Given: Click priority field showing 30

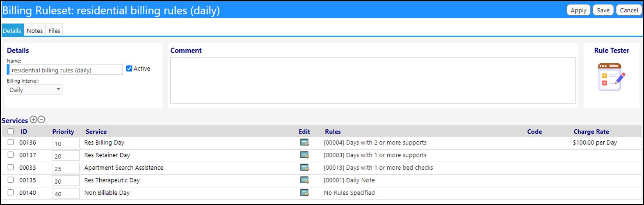Looking at the screenshot, I should click(66, 181).
